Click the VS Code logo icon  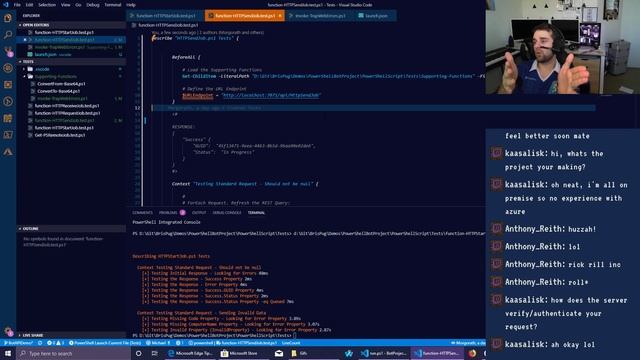(x=5, y=4)
